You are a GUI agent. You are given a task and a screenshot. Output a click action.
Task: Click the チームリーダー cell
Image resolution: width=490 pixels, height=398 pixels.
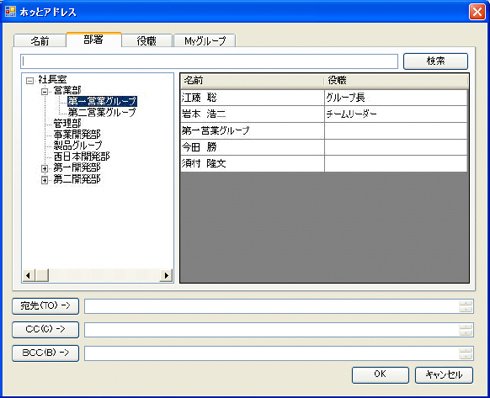click(x=396, y=114)
